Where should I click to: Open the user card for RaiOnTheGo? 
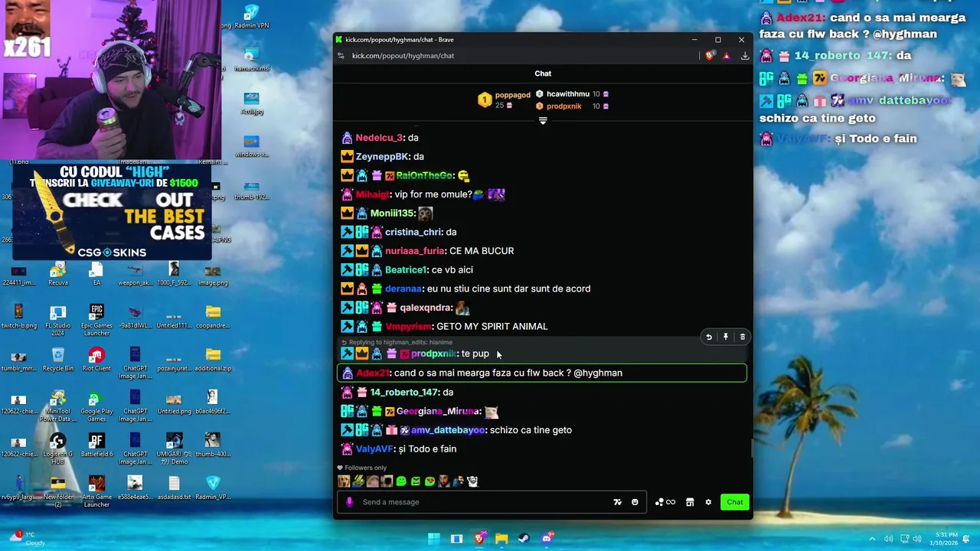click(x=424, y=175)
